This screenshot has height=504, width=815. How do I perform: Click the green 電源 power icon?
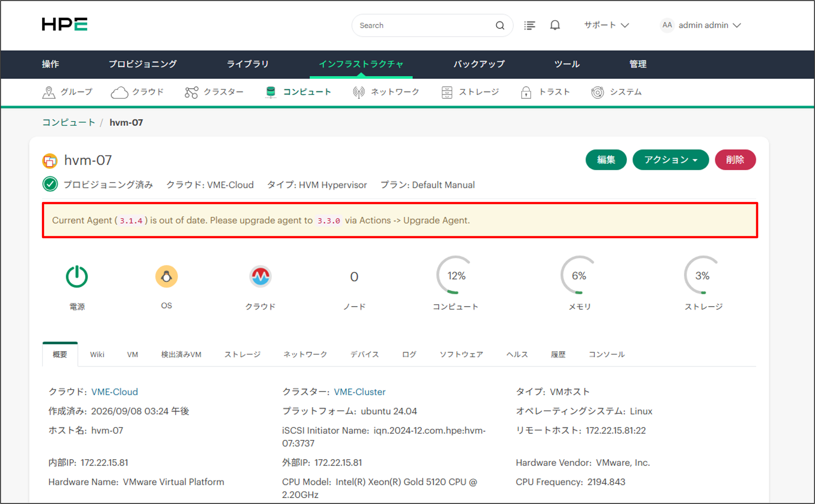point(77,276)
